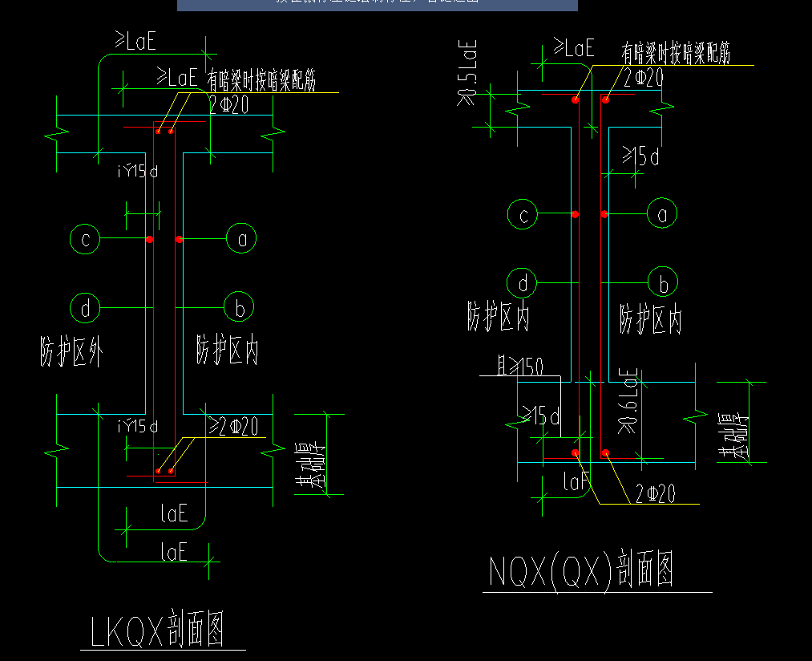Select 防护区内 label in LKQX section
The height and width of the screenshot is (661, 812).
coord(228,349)
